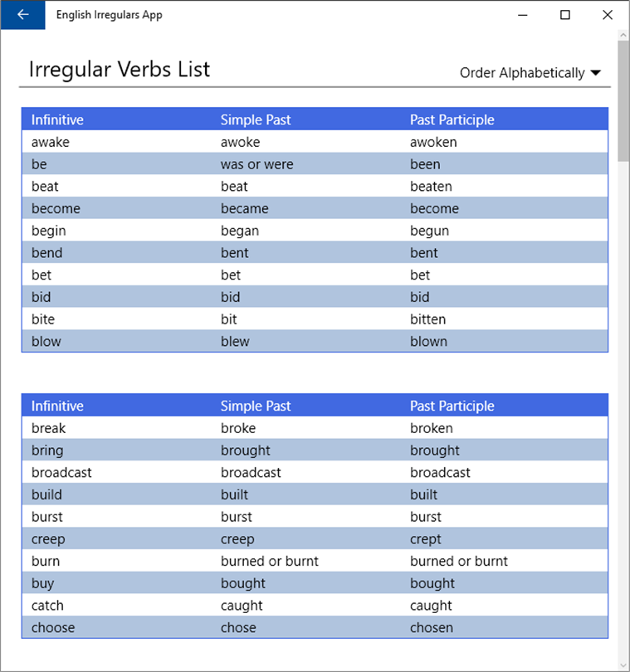Click Past Participle header in first table
This screenshot has width=630, height=672.
452,119
